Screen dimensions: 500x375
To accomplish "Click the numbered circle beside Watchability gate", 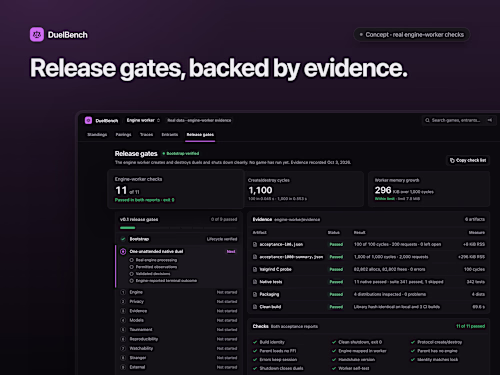I will (x=123, y=349).
